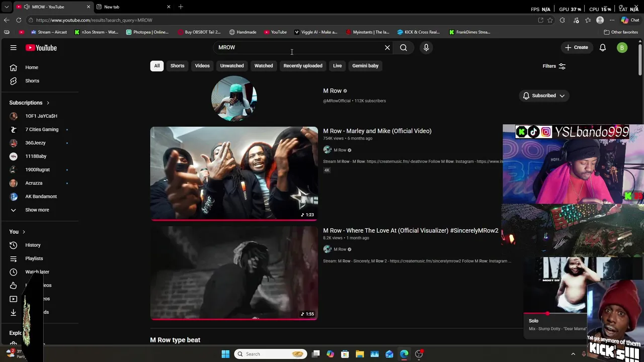This screenshot has width=644, height=362.
Task: Open Where The Love At video title
Action: (411, 231)
